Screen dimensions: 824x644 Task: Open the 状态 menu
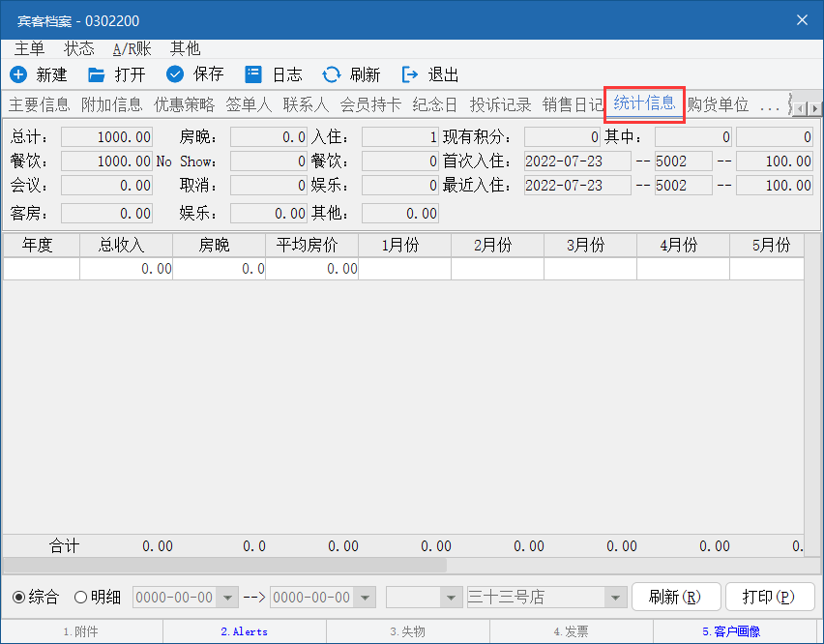[x=79, y=49]
